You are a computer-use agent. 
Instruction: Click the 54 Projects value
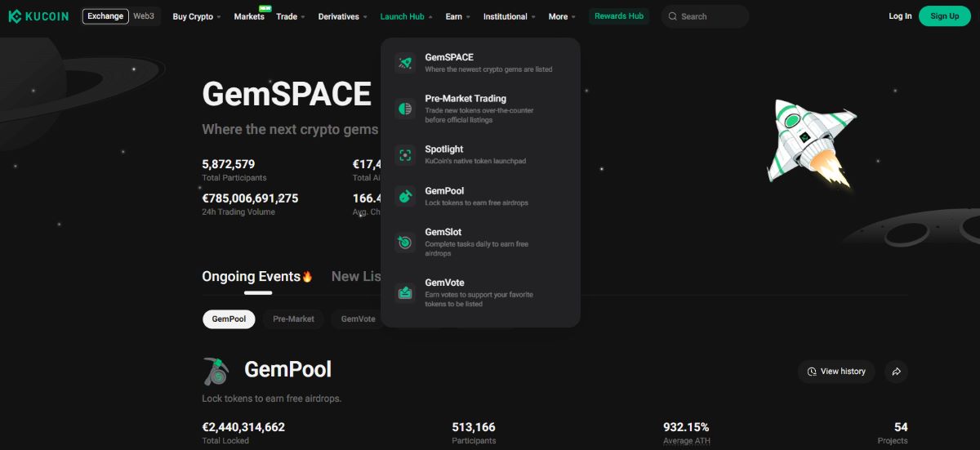point(901,427)
